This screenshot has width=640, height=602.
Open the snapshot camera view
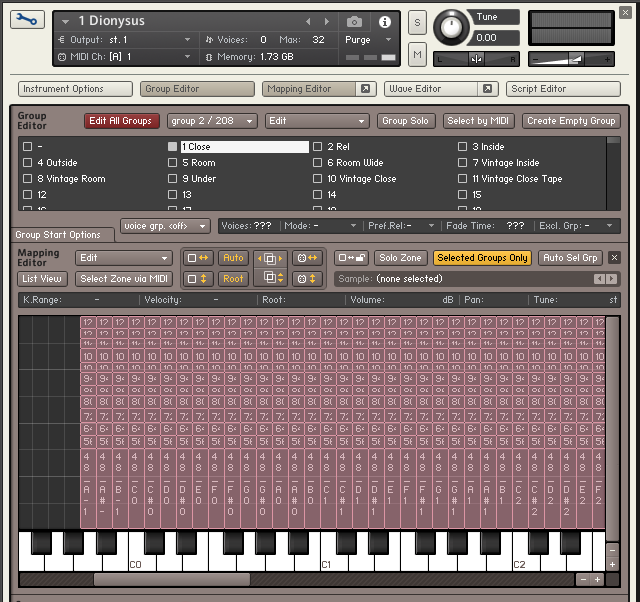[x=354, y=22]
